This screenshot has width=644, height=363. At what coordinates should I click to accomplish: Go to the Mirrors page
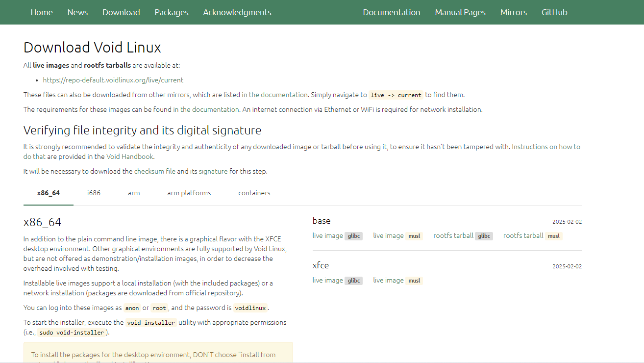[x=514, y=12]
